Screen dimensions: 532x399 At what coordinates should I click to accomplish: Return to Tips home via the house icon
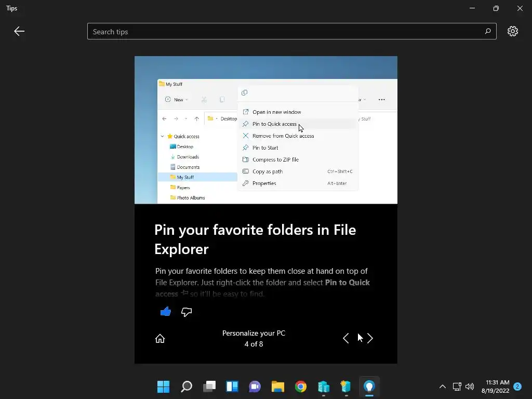pyautogui.click(x=160, y=338)
